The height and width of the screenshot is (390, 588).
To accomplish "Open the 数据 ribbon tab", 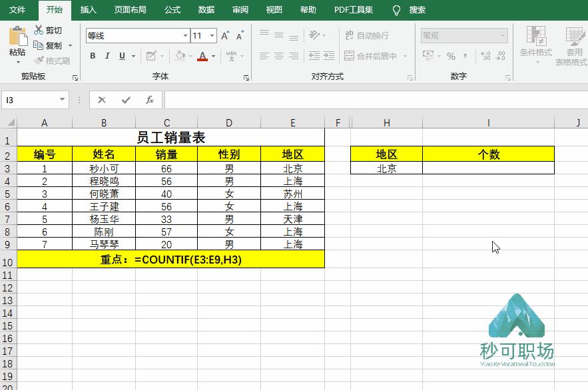I will 205,9.
